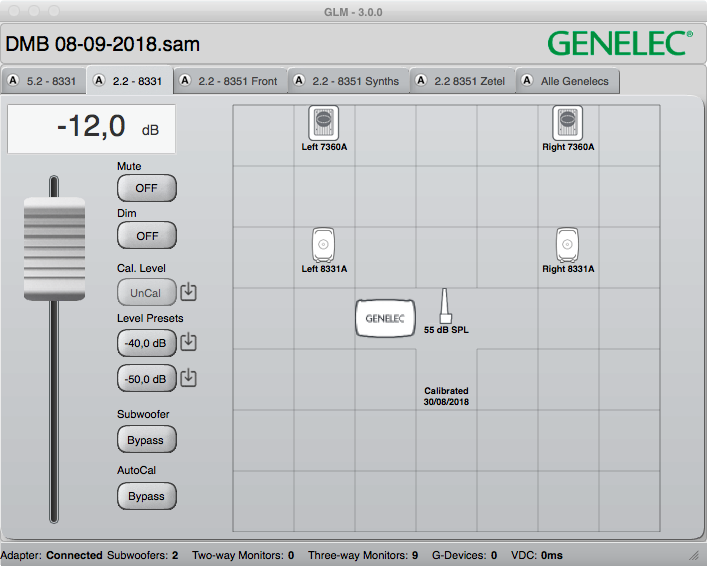Toggle Subwoofer Bypass
The width and height of the screenshot is (707, 566).
click(x=147, y=440)
